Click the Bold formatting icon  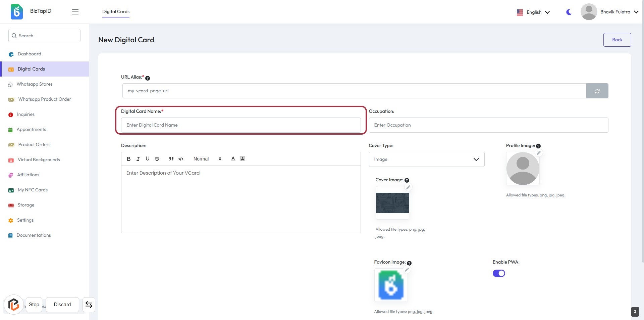coord(128,159)
